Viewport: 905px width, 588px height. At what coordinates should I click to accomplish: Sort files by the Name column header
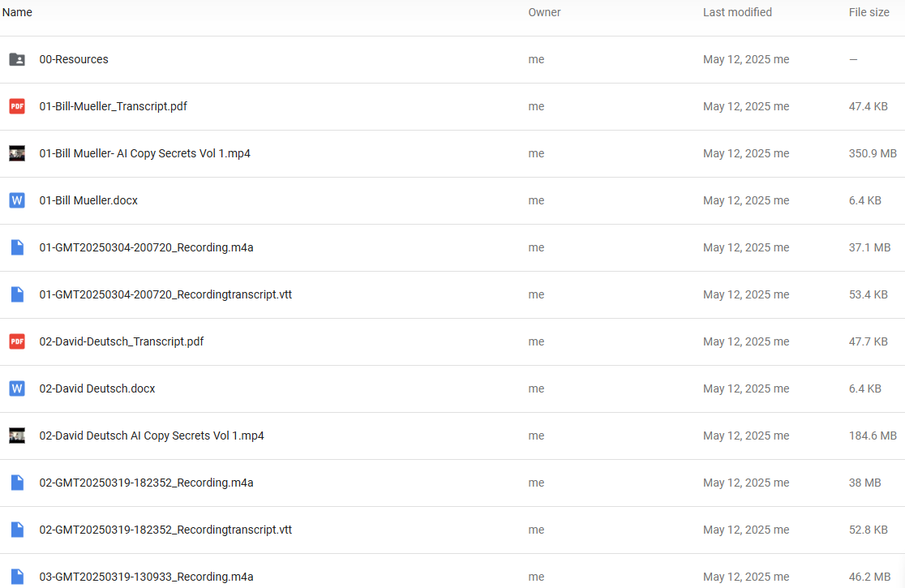pyautogui.click(x=17, y=12)
